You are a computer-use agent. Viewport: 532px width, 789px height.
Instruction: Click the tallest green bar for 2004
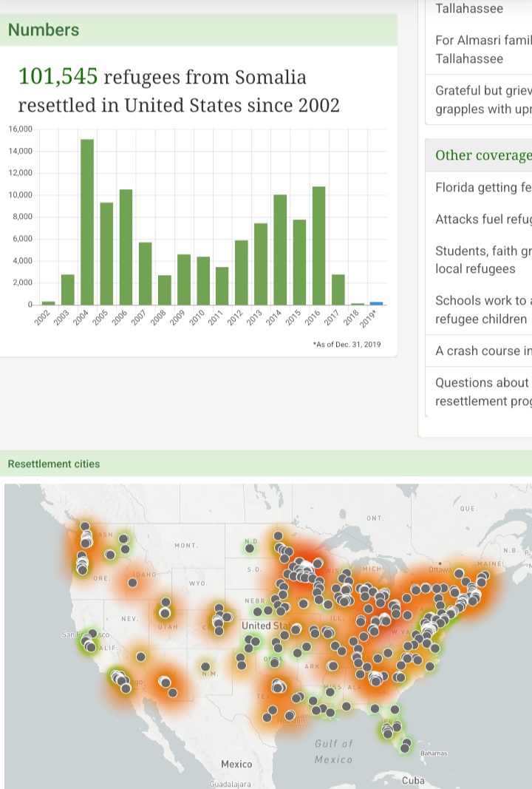coord(86,222)
